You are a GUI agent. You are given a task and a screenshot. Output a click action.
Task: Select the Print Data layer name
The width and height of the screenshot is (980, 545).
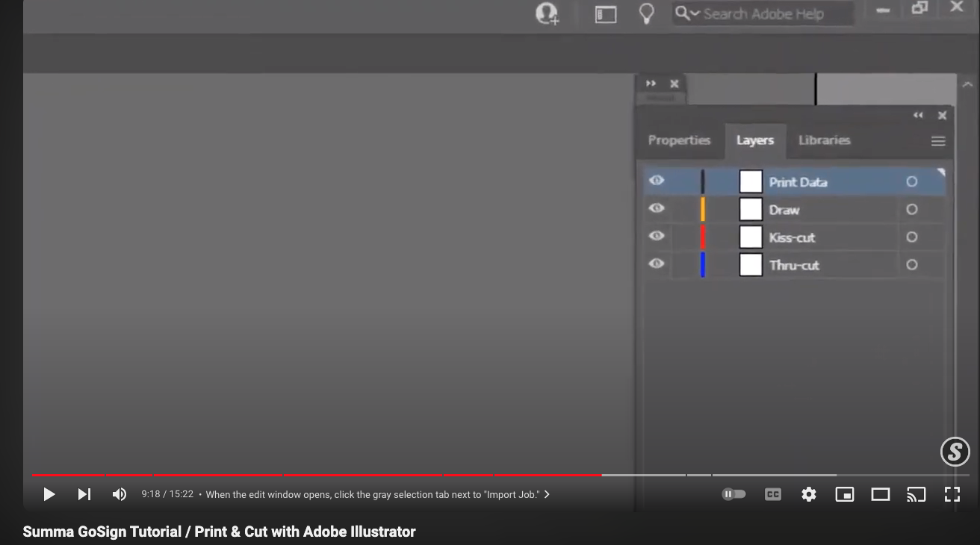tap(798, 182)
